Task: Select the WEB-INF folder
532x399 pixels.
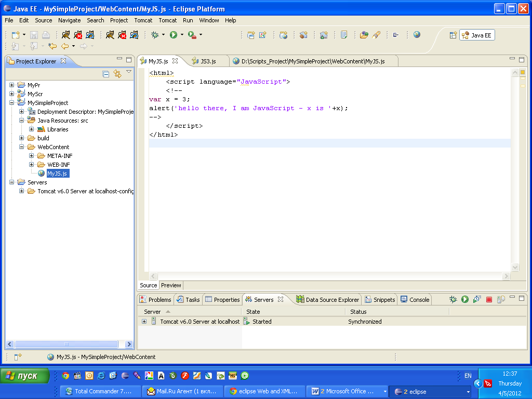Action: (x=58, y=165)
